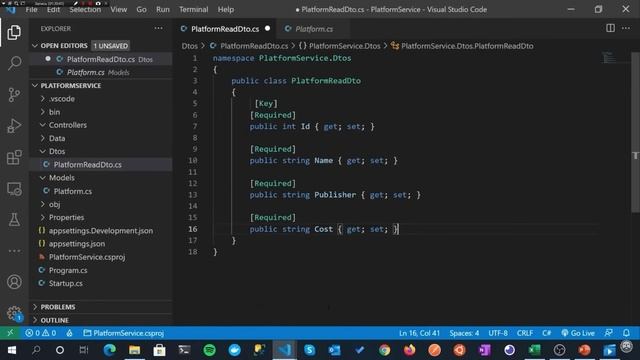Switch to the Platform.cs editor tab
Image resolution: width=640 pixels, height=360 pixels.
point(313,29)
